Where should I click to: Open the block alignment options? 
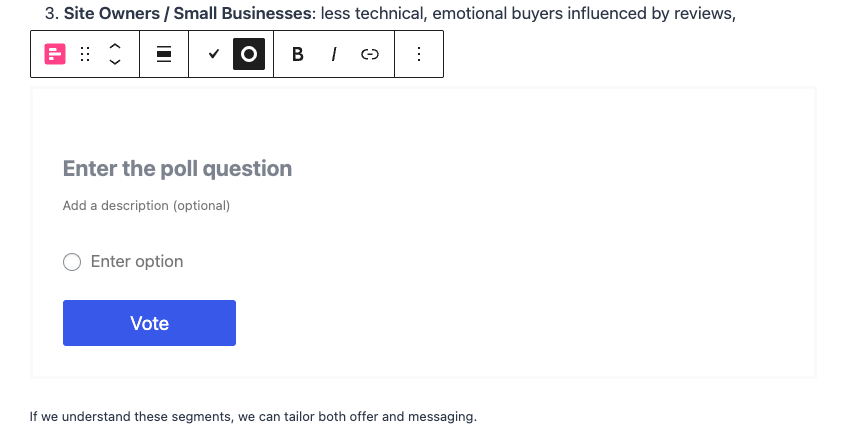tap(164, 55)
